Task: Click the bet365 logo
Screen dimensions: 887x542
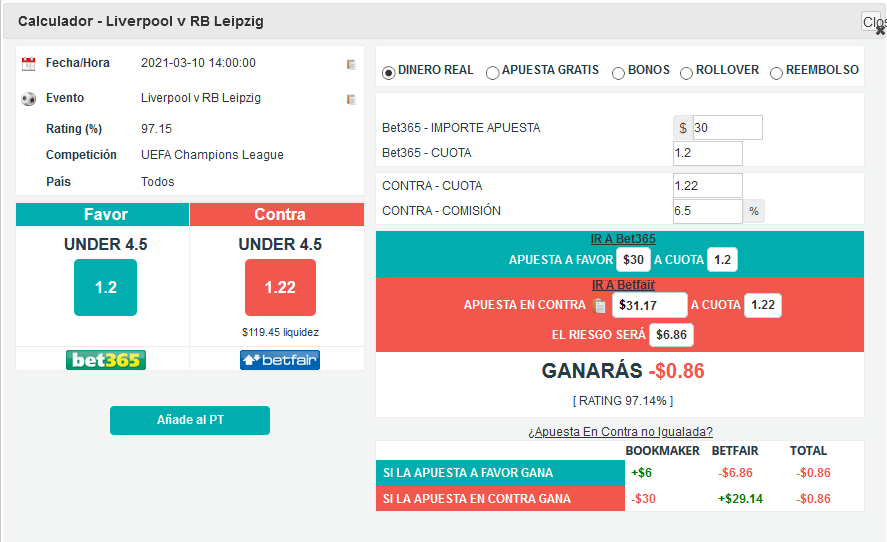Action: point(106,360)
